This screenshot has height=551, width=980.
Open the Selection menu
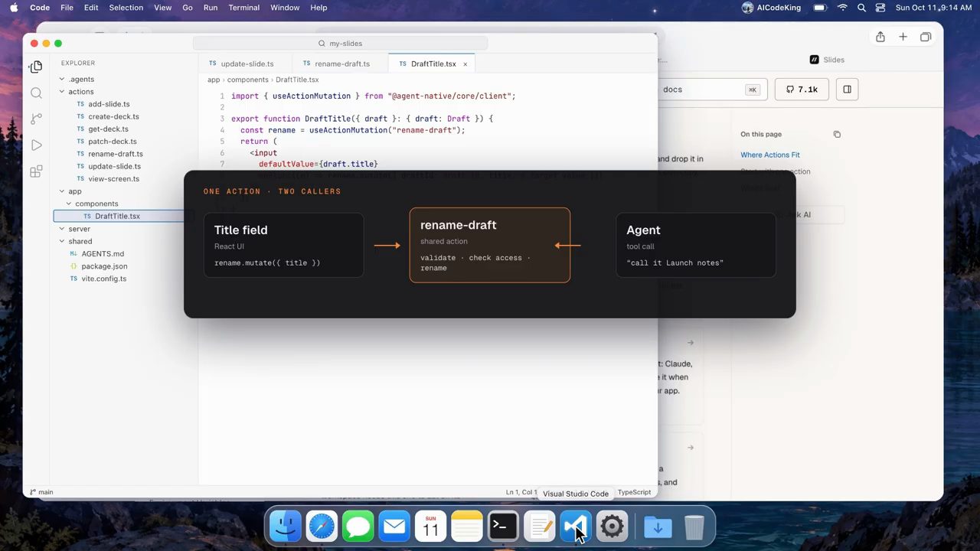pyautogui.click(x=126, y=8)
